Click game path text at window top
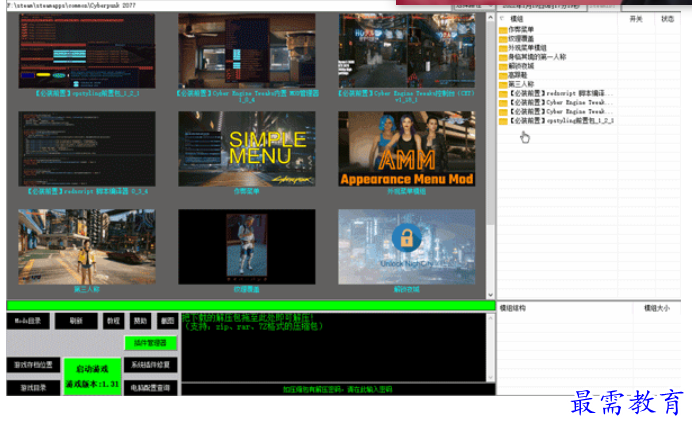This screenshot has width=692, height=434. pyautogui.click(x=71, y=5)
